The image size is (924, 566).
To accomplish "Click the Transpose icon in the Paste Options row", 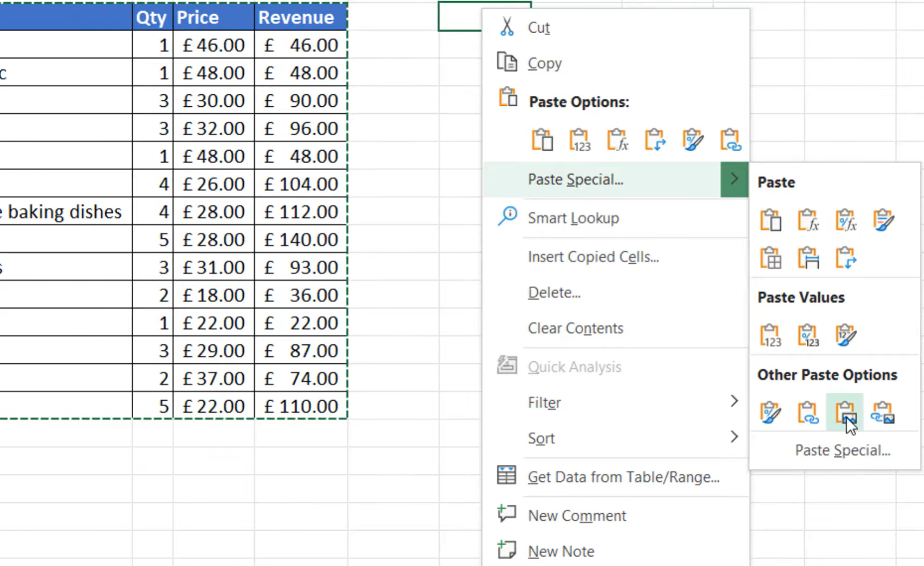I will (x=655, y=140).
